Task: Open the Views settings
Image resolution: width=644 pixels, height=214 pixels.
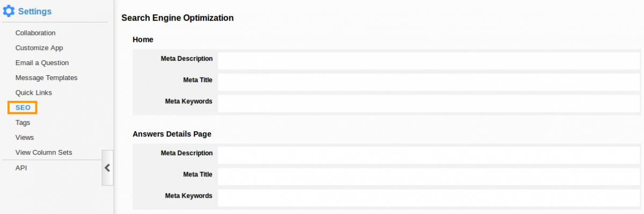Action: [25, 138]
